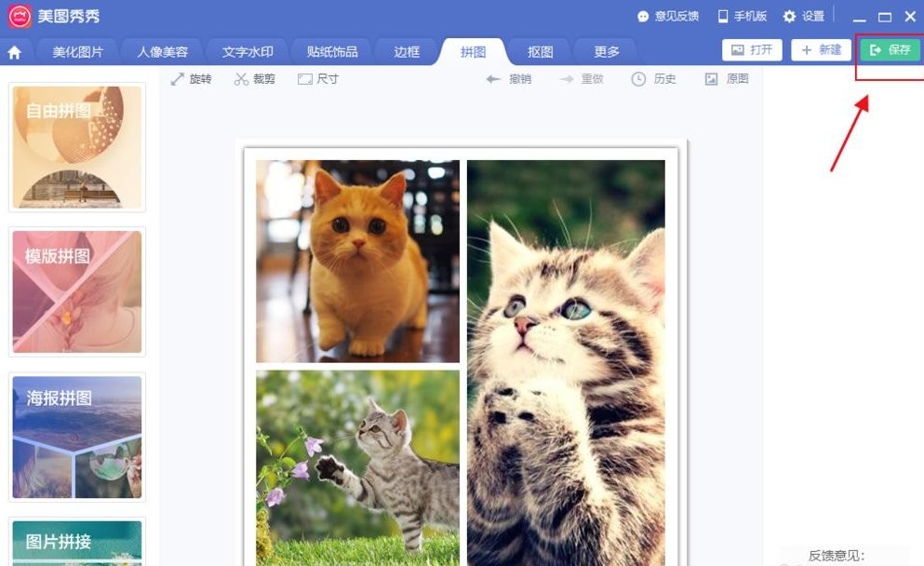Switch to the 人像美容 tab
Image resolution: width=924 pixels, height=566 pixels.
point(163,52)
